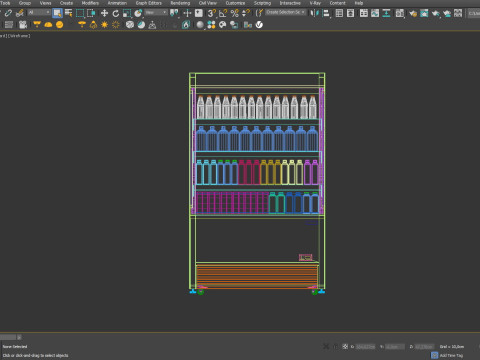This screenshot has width=480, height=360.
Task: Click the Z coordinate field
Action: coord(424,347)
